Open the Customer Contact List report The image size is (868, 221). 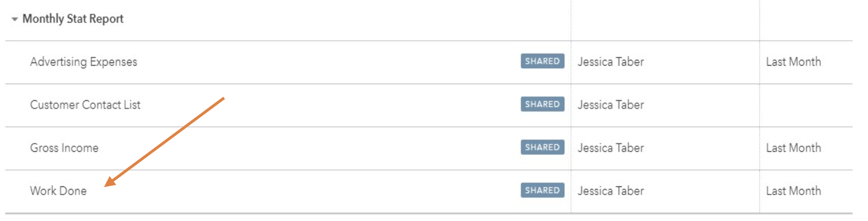[85, 105]
